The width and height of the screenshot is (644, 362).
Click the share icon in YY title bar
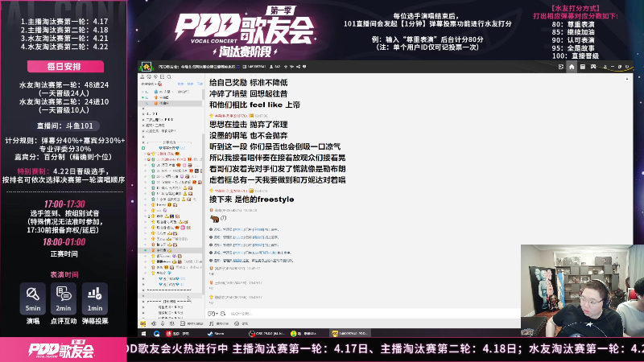pyautogui.click(x=299, y=67)
